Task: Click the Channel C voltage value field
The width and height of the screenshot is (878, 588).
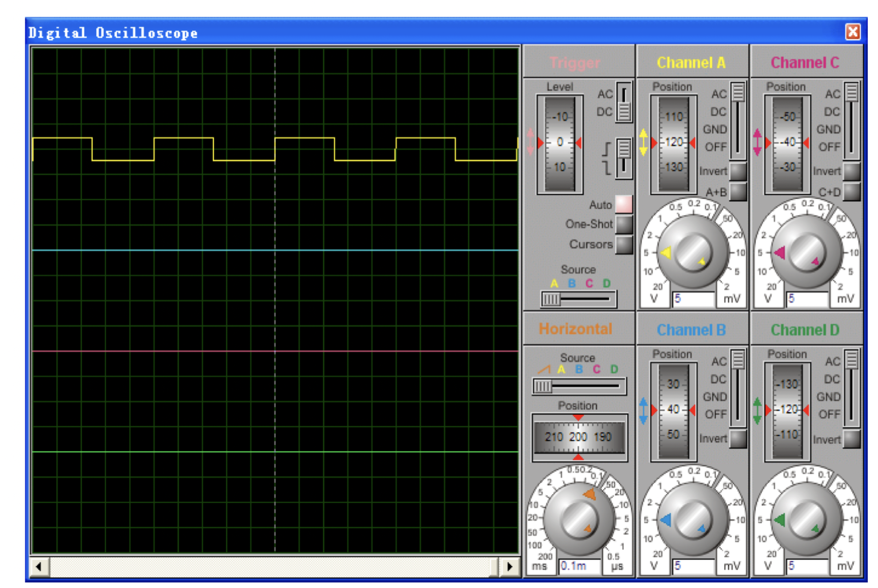Action: pyautogui.click(x=808, y=299)
